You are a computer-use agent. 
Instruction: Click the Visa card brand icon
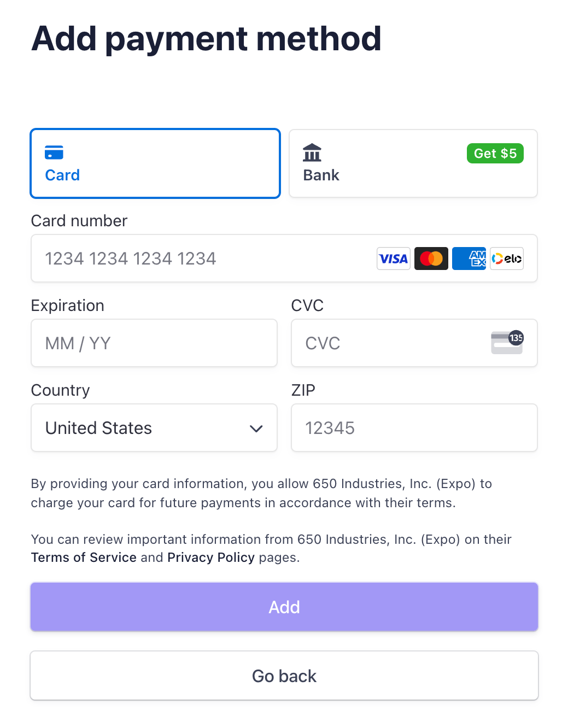tap(393, 258)
